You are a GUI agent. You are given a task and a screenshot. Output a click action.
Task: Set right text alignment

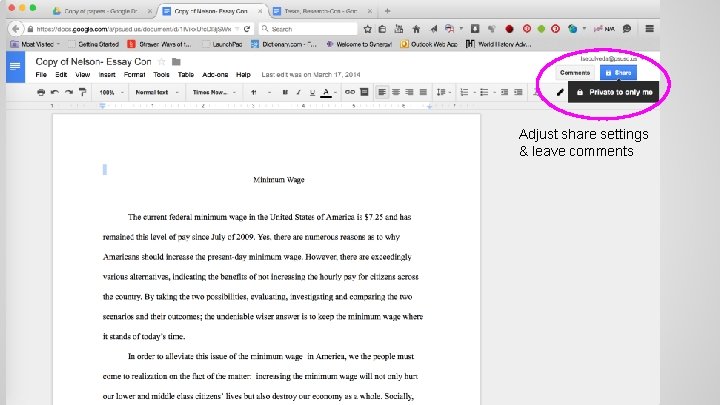pos(409,92)
